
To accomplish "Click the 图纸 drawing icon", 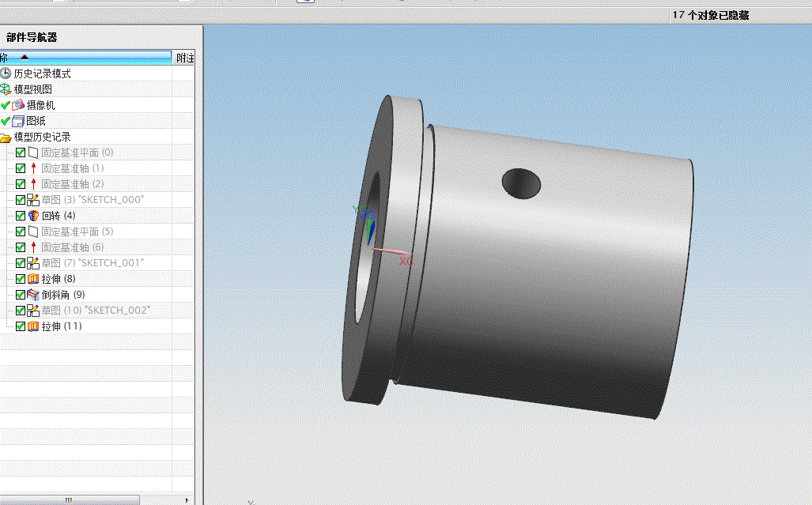I will [18, 121].
